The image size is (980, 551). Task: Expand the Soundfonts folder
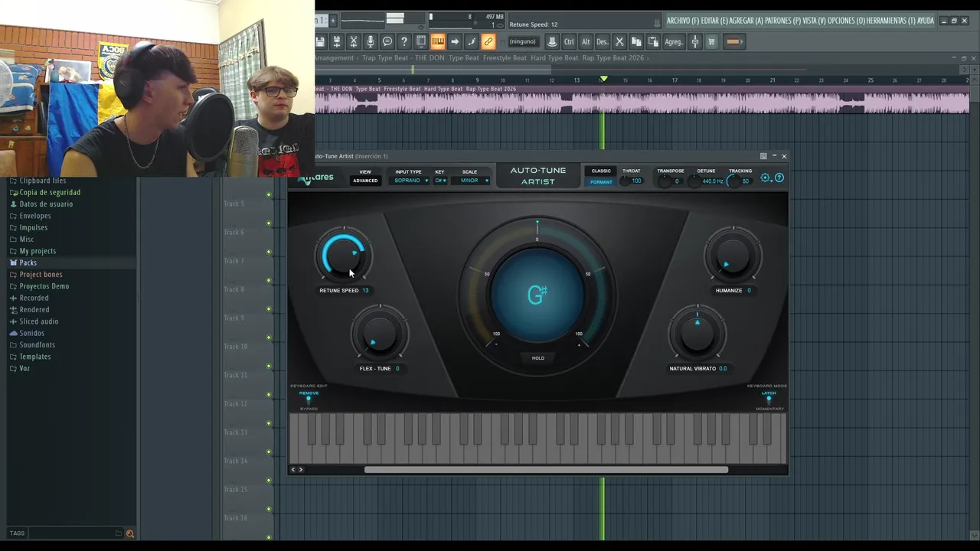pos(37,344)
